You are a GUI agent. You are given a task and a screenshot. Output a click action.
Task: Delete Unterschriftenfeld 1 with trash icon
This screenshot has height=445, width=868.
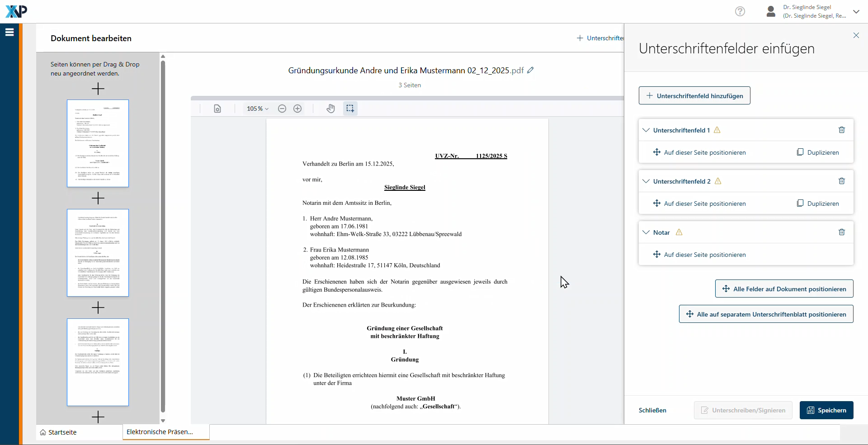coord(841,130)
